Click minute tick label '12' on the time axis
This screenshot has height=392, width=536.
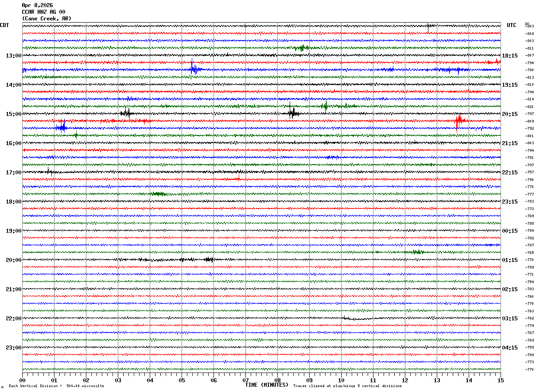405,380
